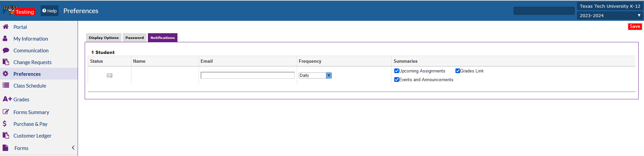This screenshot has height=156, width=644.
Task: Uncheck the Upcoming Assignments checkbox
Action: click(x=397, y=71)
